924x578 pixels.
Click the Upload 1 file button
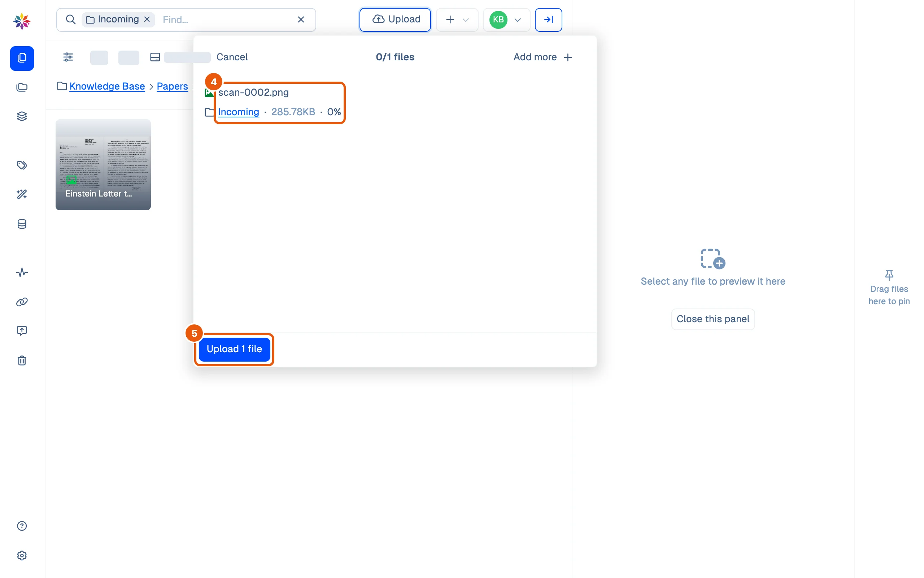tap(234, 349)
